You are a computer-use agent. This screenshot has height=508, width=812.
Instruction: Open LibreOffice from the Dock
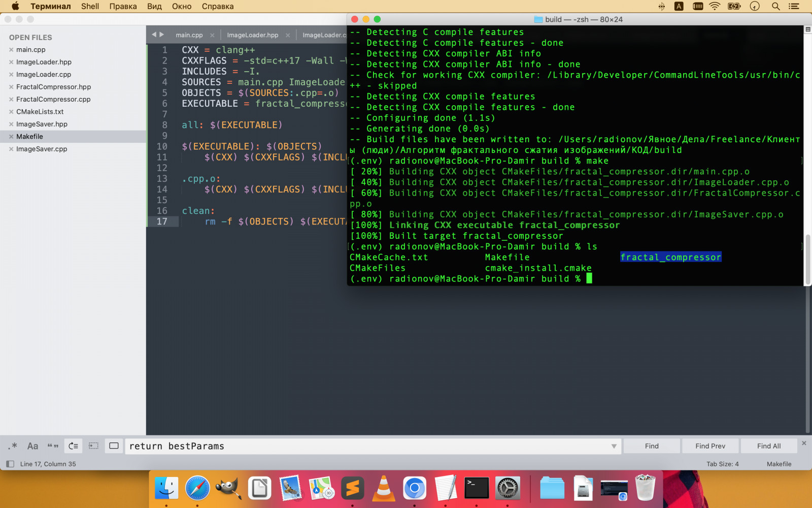coord(259,488)
